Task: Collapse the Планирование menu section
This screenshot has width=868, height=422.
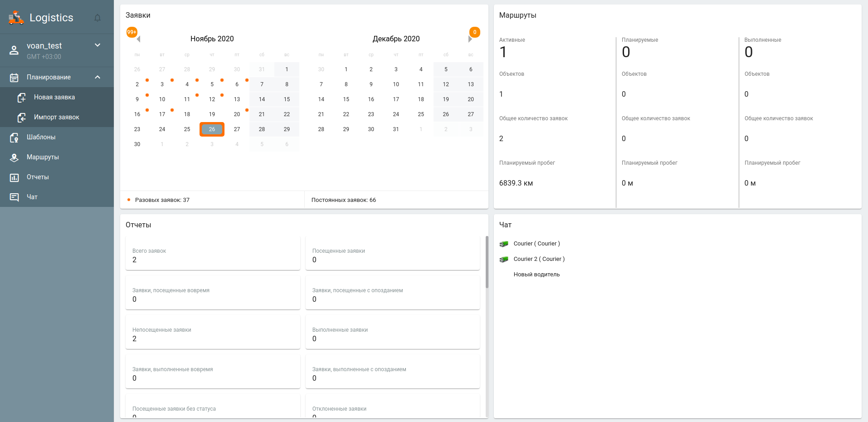Action: [98, 77]
